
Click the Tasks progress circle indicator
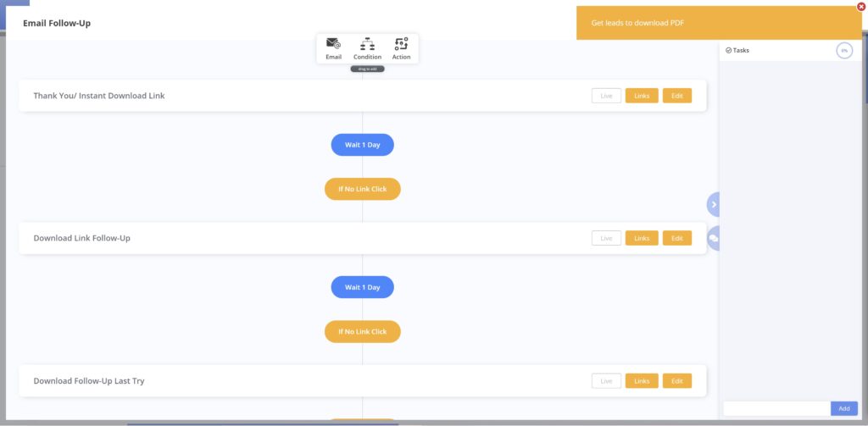(x=844, y=50)
